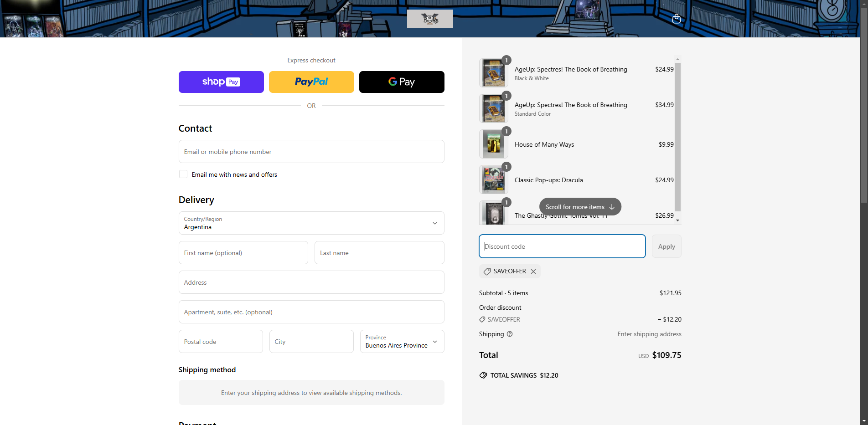Click House of Many Ways thumbnail
The width and height of the screenshot is (868, 425).
coord(494,144)
